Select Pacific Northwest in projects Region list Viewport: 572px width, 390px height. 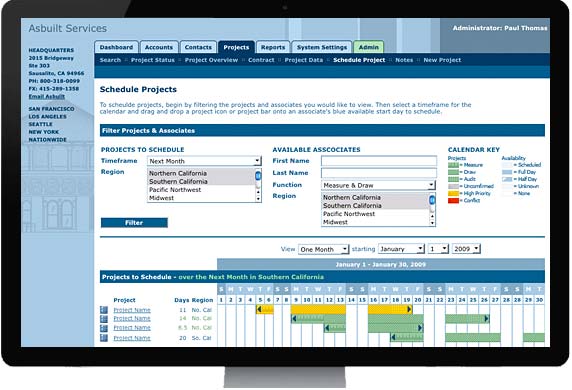[175, 190]
